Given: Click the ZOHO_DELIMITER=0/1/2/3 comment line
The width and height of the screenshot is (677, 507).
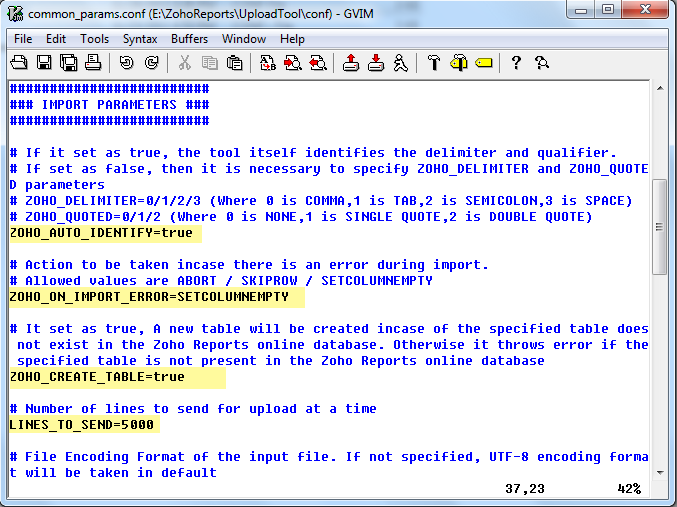Looking at the screenshot, I should 321,201.
